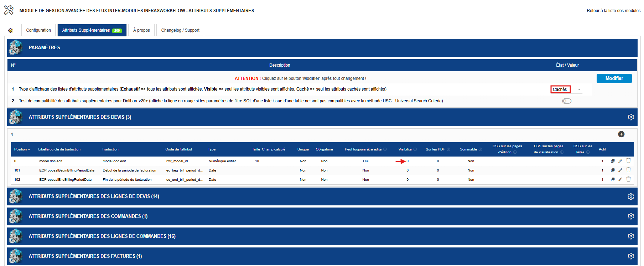Sort the table by the Position column

22,149
